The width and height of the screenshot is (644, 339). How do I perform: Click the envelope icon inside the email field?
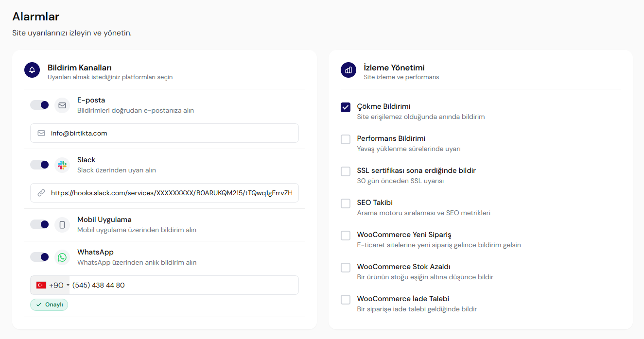tap(41, 133)
